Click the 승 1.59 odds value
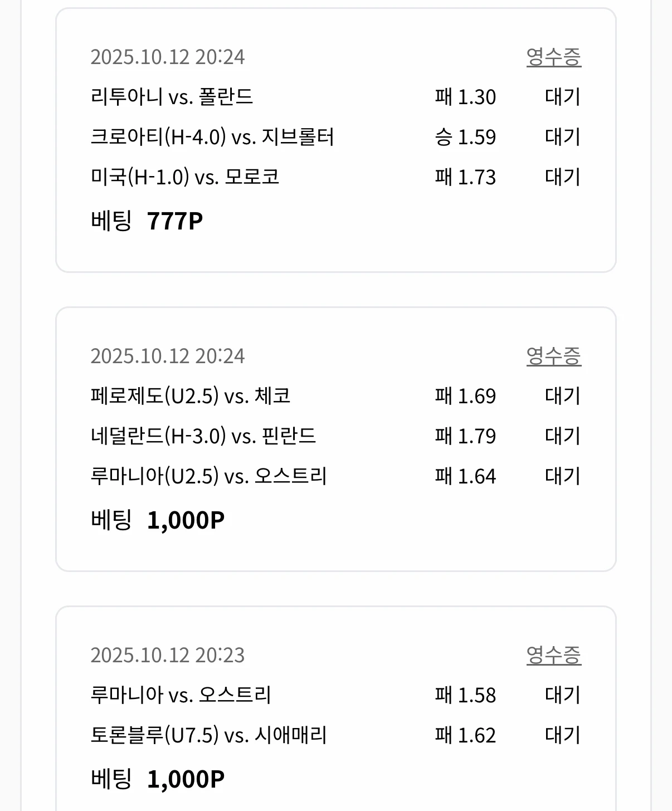The height and width of the screenshot is (811, 672). coord(465,137)
